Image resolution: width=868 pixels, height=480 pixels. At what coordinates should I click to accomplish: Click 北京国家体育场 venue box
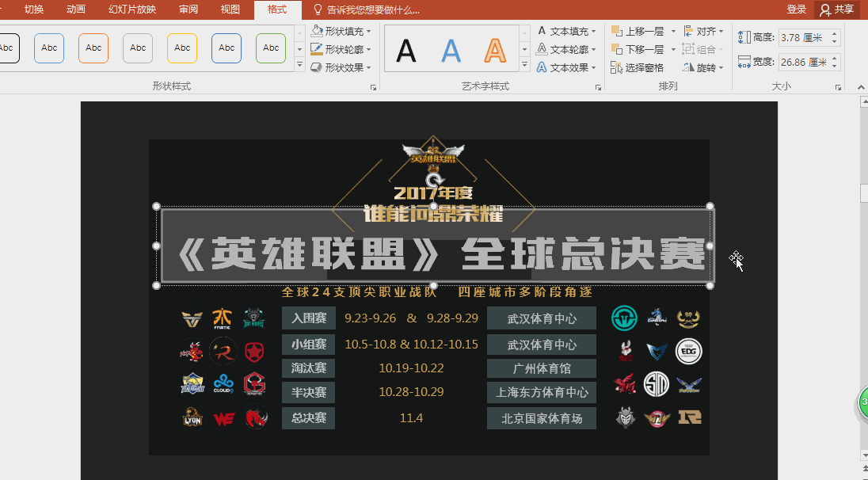[542, 418]
